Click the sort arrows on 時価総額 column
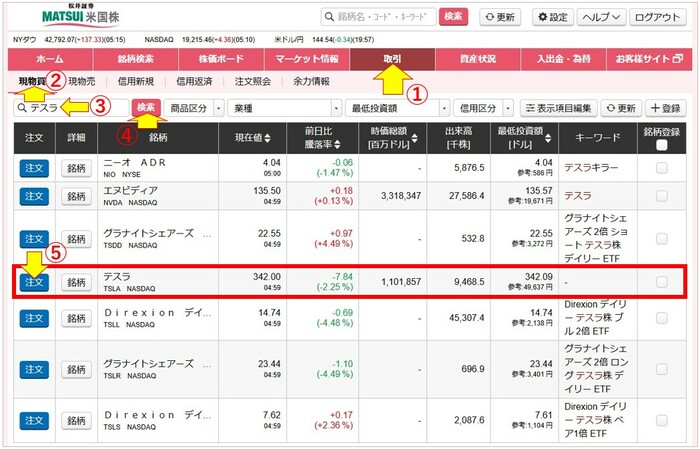Screen dimensions: 700x449 [414, 138]
